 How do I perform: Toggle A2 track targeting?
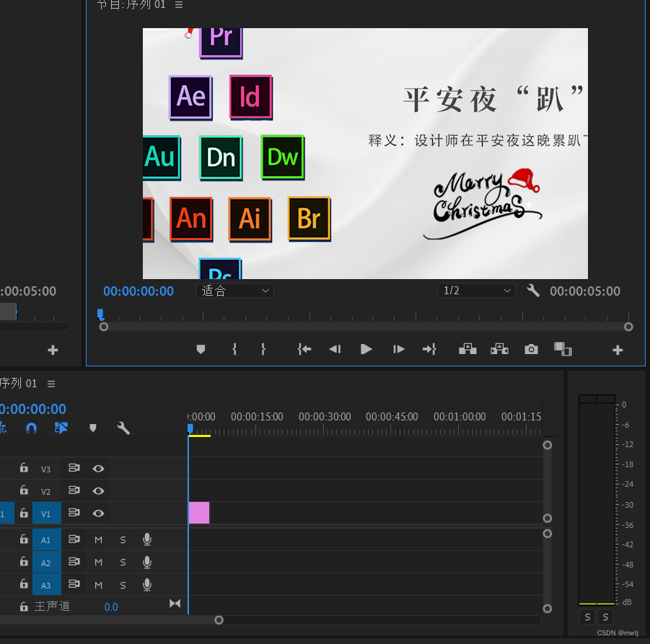pyautogui.click(x=47, y=563)
